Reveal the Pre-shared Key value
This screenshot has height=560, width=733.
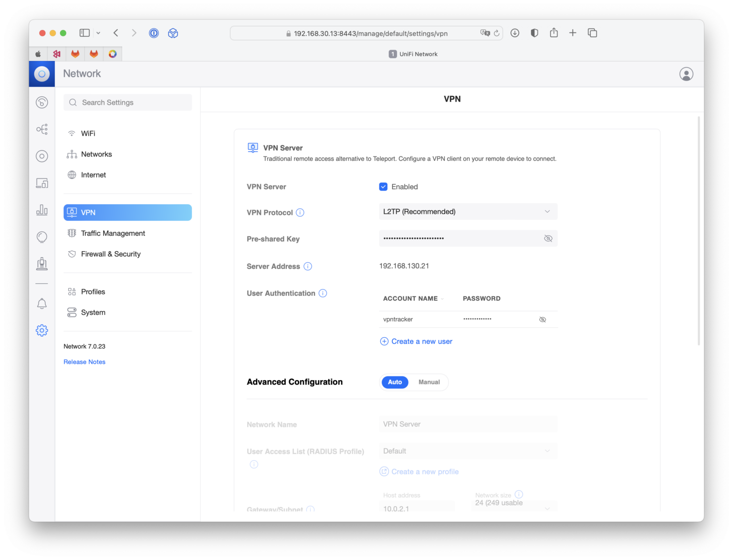pyautogui.click(x=548, y=238)
